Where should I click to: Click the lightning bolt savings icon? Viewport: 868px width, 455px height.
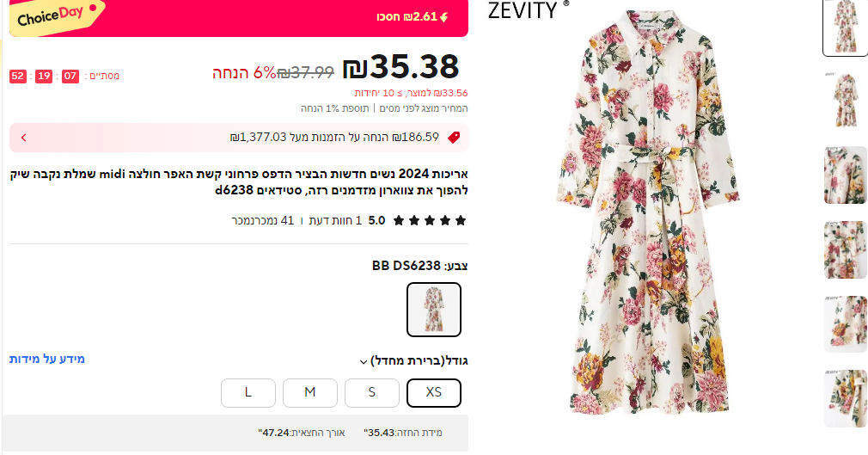coord(443,16)
